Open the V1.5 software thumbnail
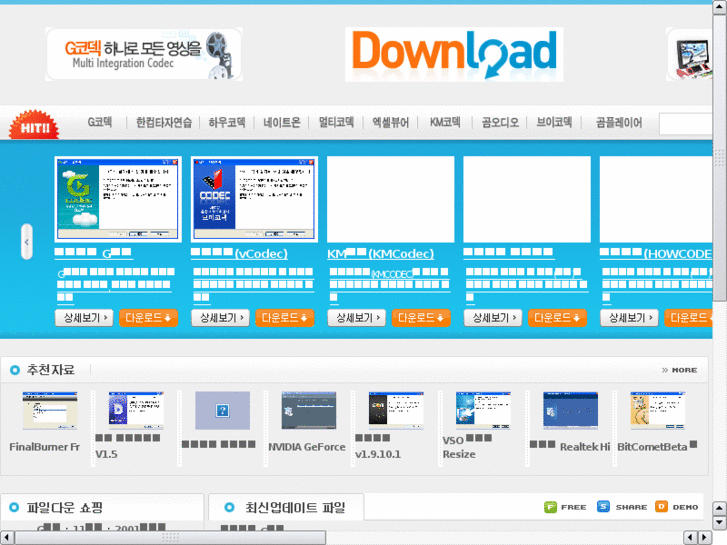 coord(136,408)
